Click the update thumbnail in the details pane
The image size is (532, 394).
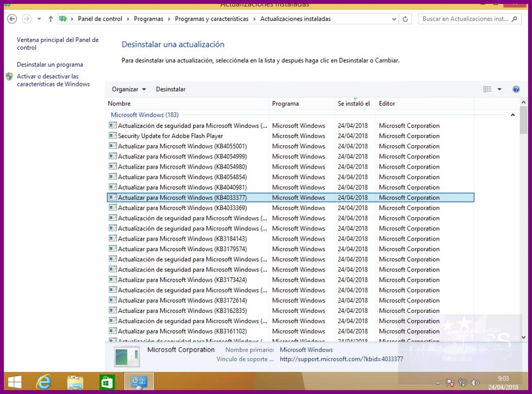click(x=127, y=356)
